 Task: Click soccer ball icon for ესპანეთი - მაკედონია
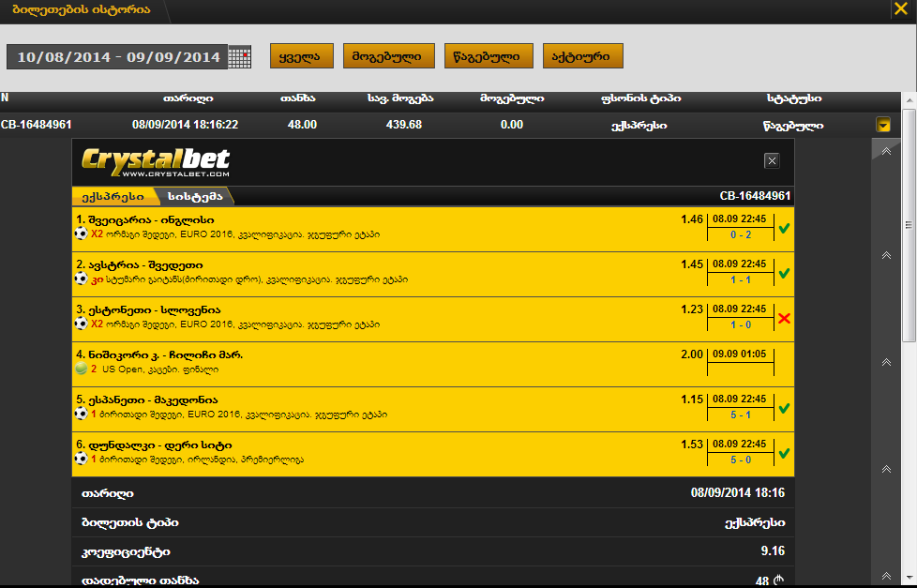pos(81,414)
